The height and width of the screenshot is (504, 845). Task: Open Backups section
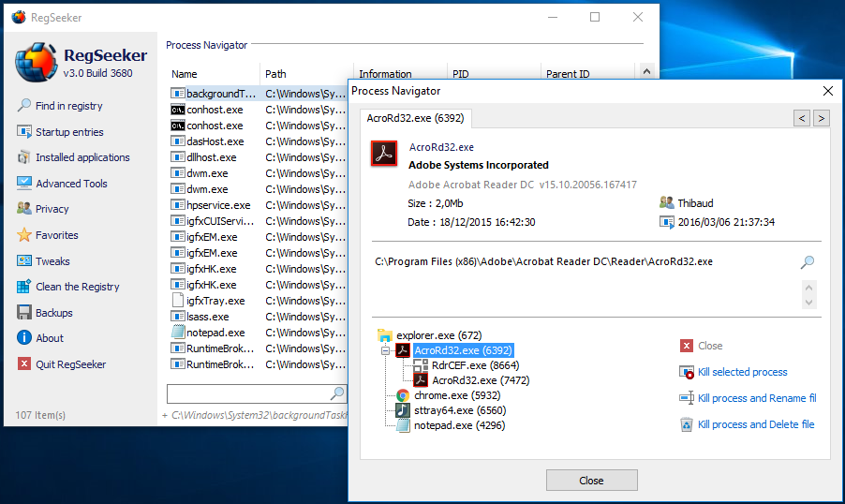coord(45,313)
